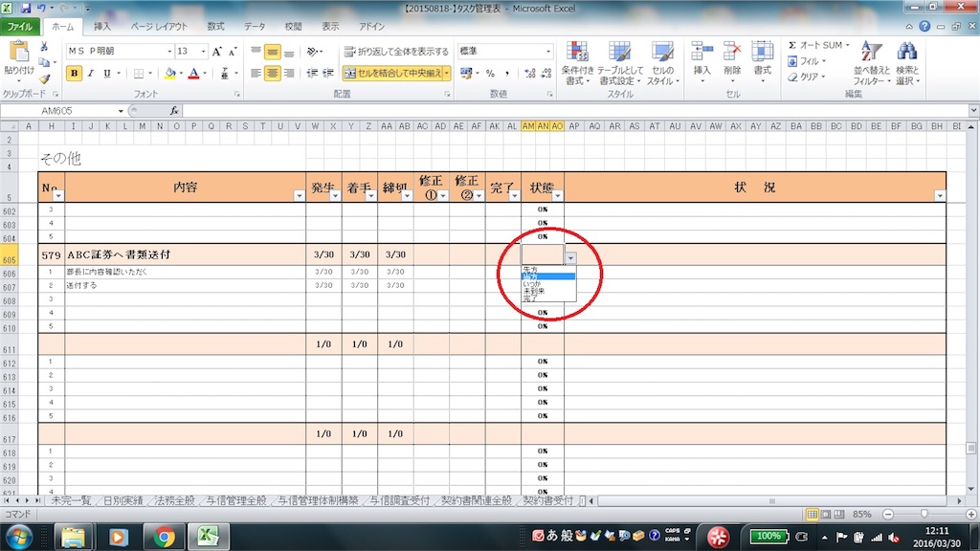Screen dimensions: 980x551
Task: Apply the red font color
Action: [193, 73]
